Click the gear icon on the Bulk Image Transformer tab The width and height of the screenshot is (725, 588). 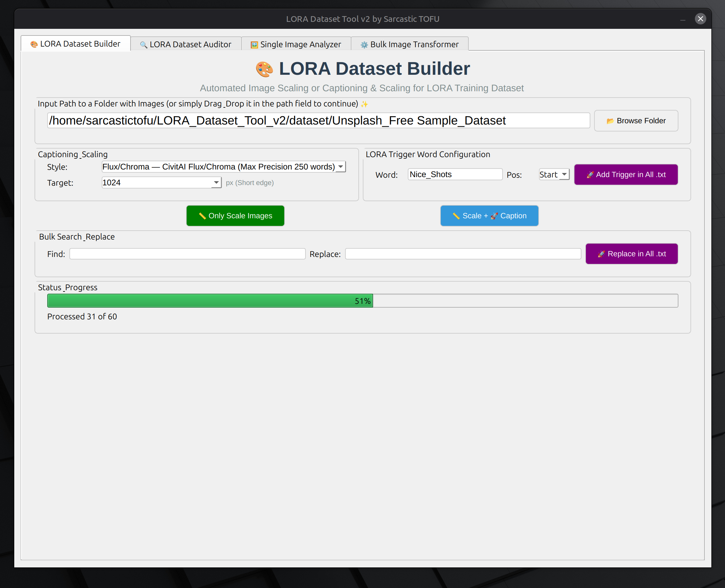364,45
